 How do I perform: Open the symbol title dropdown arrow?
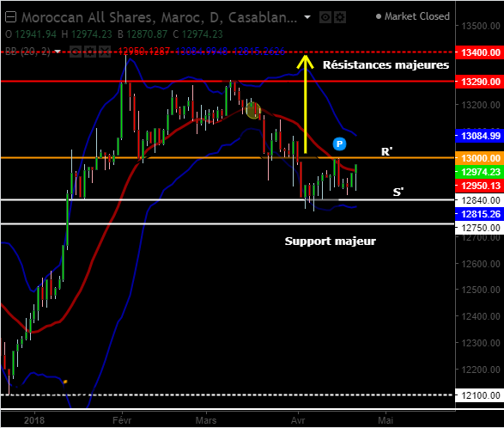(x=307, y=17)
